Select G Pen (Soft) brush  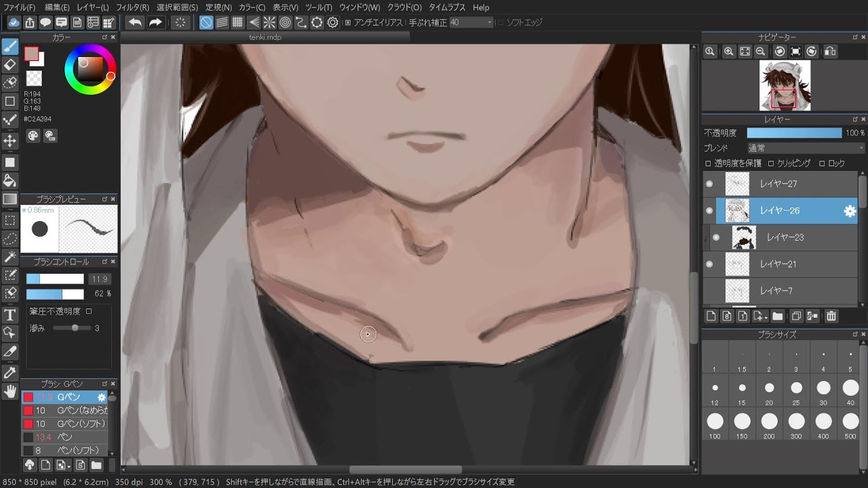click(65, 424)
